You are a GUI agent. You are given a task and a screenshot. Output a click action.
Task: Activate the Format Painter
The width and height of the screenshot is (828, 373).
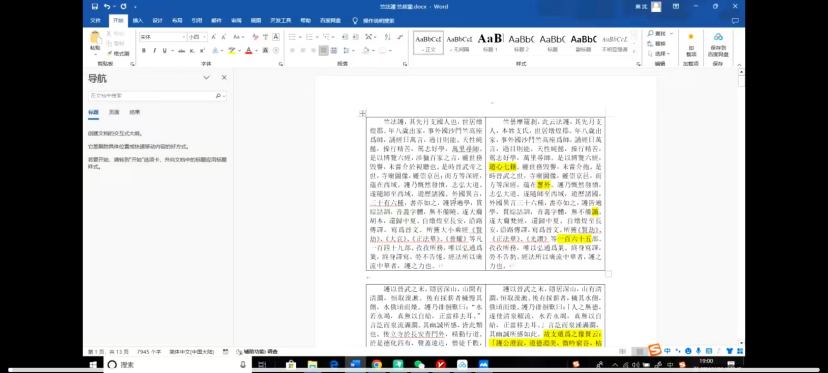point(118,53)
